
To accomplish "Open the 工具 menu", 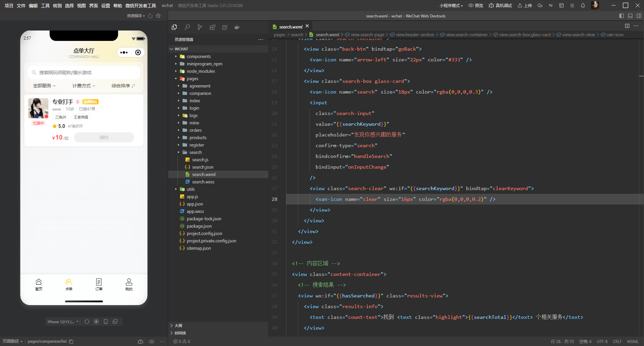I will click(45, 5).
